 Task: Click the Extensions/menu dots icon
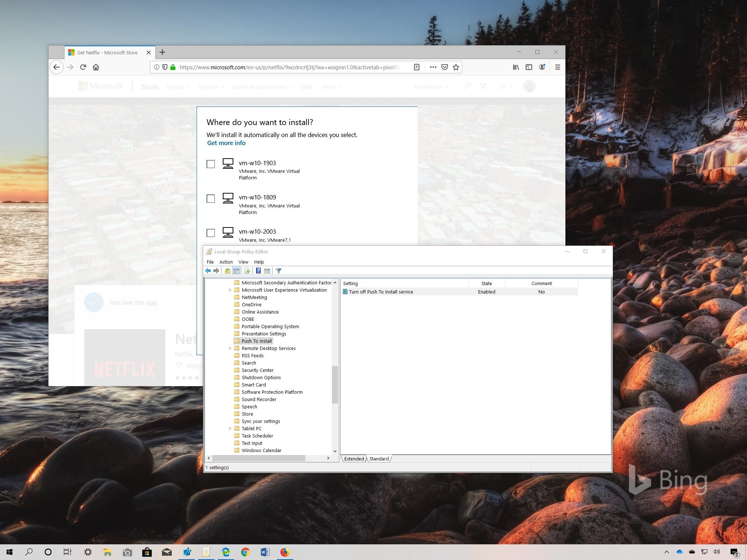pyautogui.click(x=432, y=66)
